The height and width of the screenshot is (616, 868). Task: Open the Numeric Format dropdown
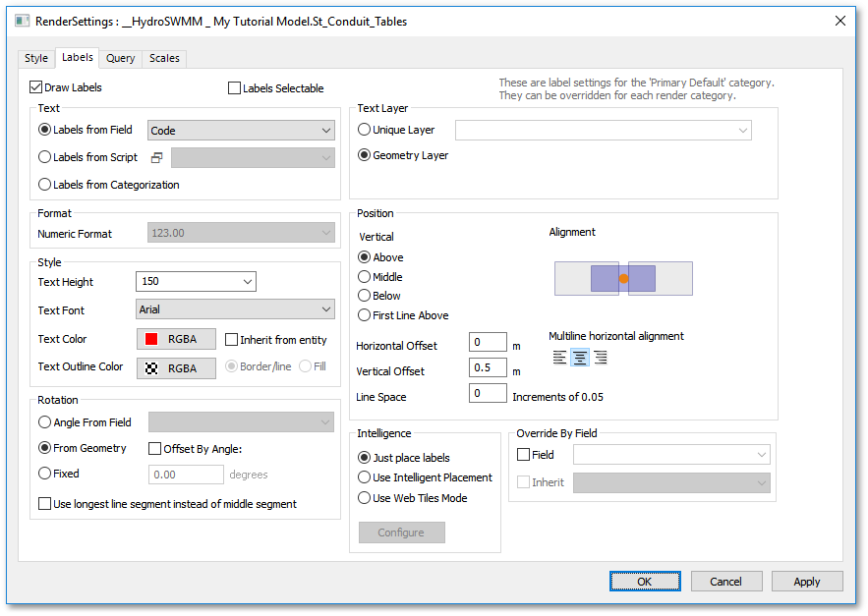[241, 233]
